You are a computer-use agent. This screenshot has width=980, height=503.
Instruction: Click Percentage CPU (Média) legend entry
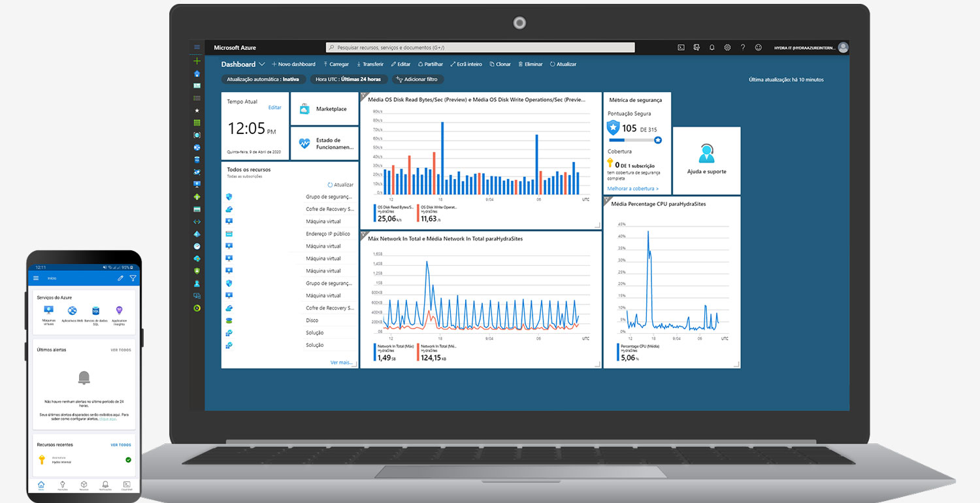click(638, 353)
